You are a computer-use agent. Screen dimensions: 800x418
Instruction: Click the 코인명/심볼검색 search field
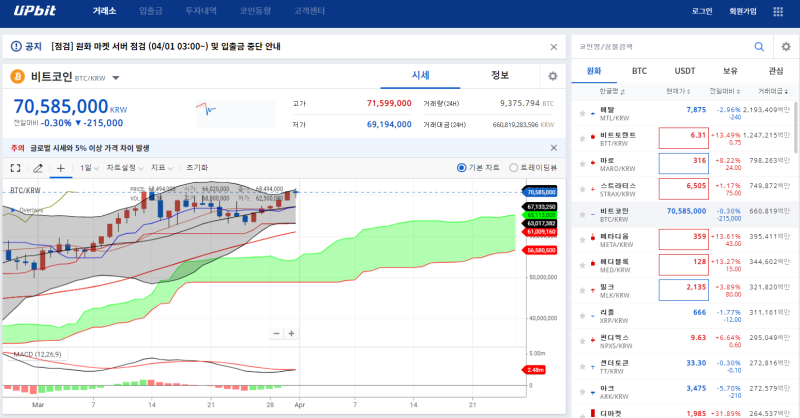(x=663, y=46)
